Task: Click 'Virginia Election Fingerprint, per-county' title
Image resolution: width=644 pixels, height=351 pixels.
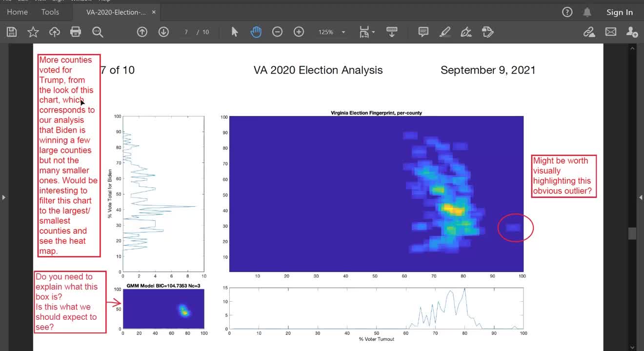Action: coord(376,113)
